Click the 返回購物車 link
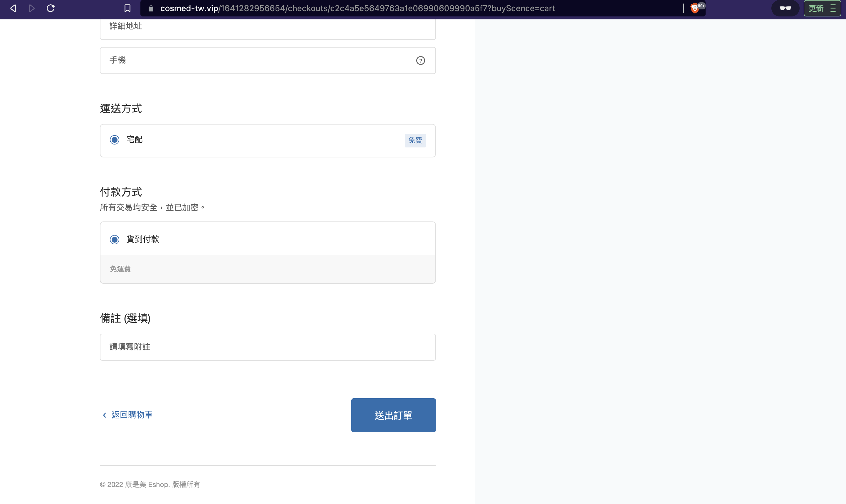The height and width of the screenshot is (504, 846). click(x=132, y=415)
